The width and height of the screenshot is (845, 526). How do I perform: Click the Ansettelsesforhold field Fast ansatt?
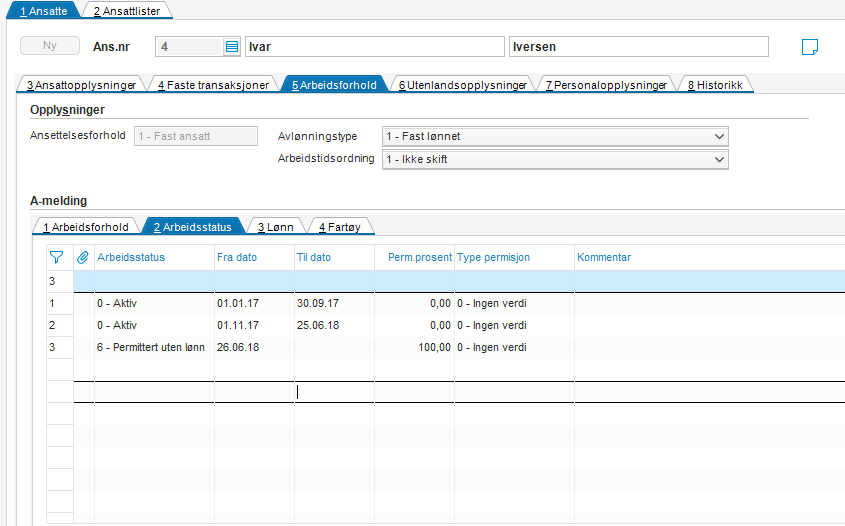[196, 136]
